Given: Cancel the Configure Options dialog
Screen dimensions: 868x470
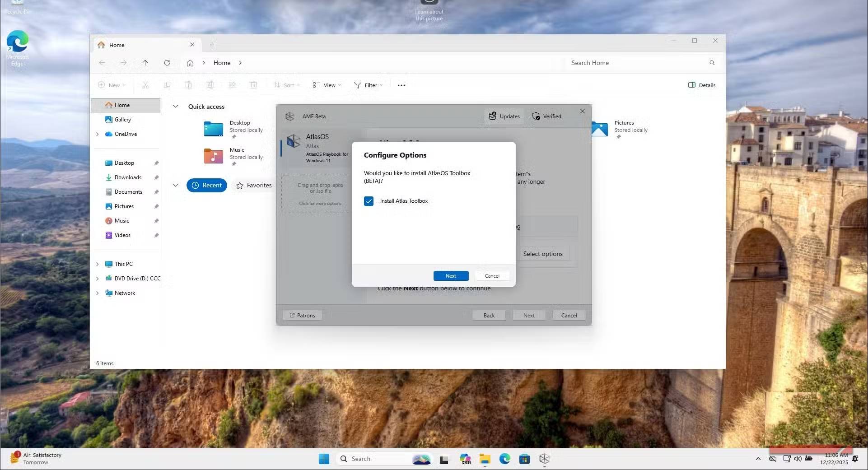Looking at the screenshot, I should (492, 276).
